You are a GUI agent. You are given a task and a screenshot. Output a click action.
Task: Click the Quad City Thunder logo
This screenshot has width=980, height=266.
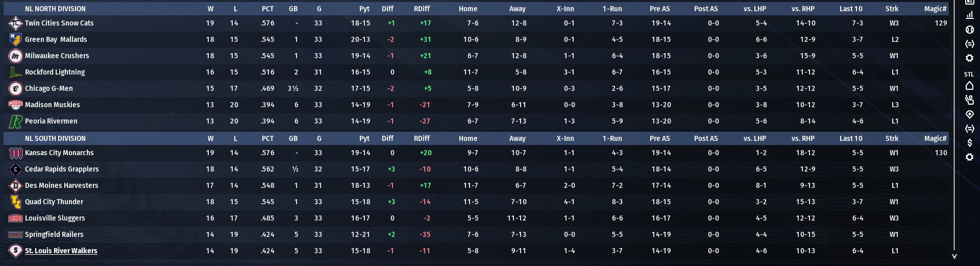pyautogui.click(x=15, y=202)
